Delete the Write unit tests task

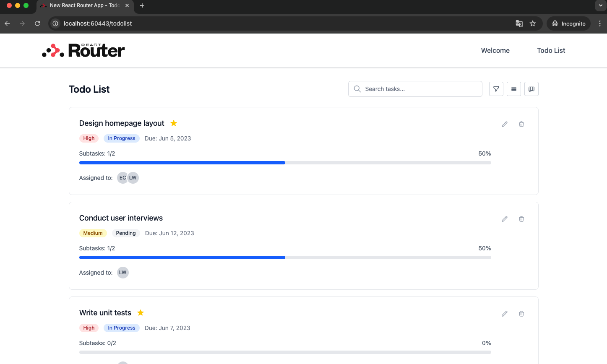521,314
